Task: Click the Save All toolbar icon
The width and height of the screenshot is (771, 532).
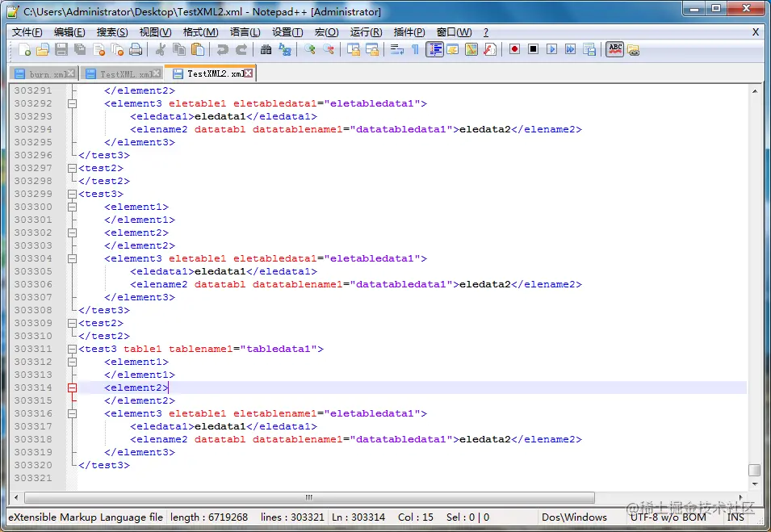Action: [80, 50]
